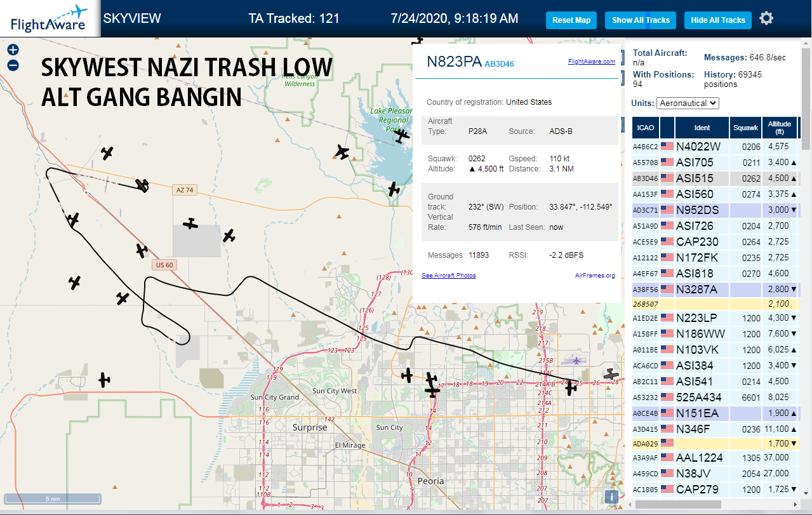The image size is (812, 515).
Task: Select the N223LP row
Action: point(715,318)
